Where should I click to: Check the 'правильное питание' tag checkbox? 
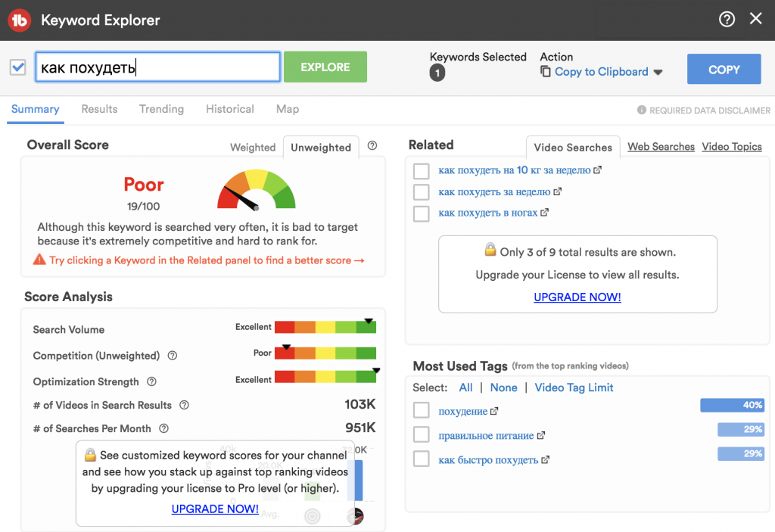422,435
